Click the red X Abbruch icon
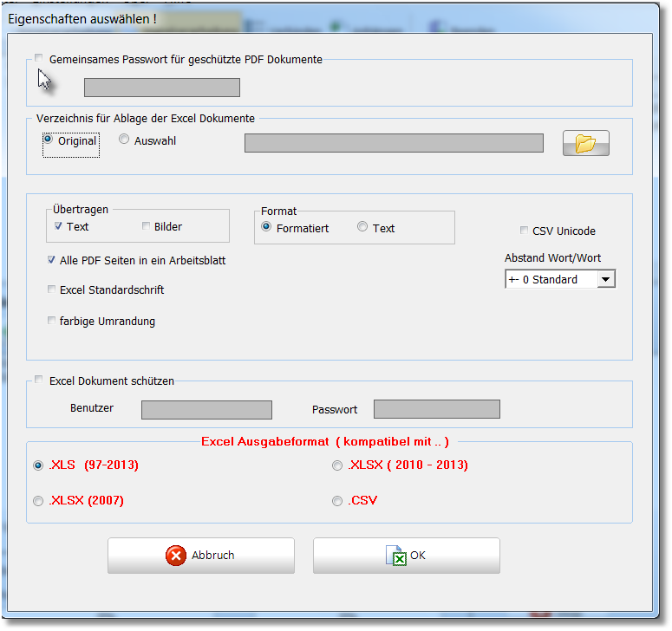The width and height of the screenshot is (672, 631). 176,556
